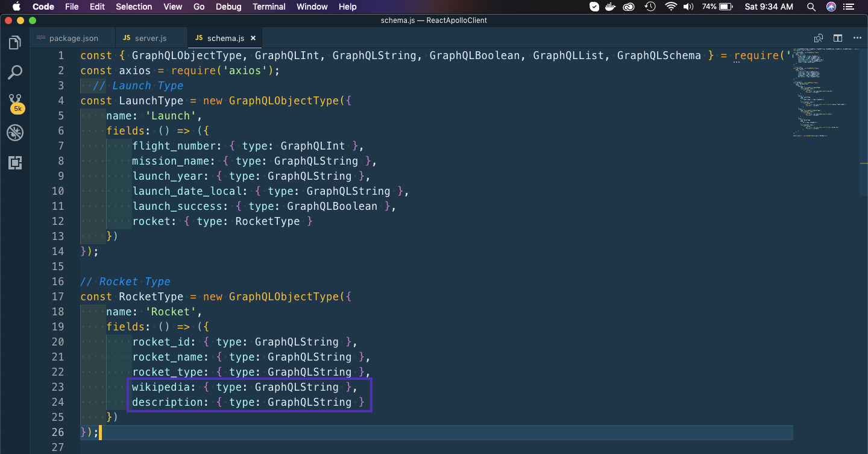
Task: Open the File menu
Action: click(x=72, y=7)
